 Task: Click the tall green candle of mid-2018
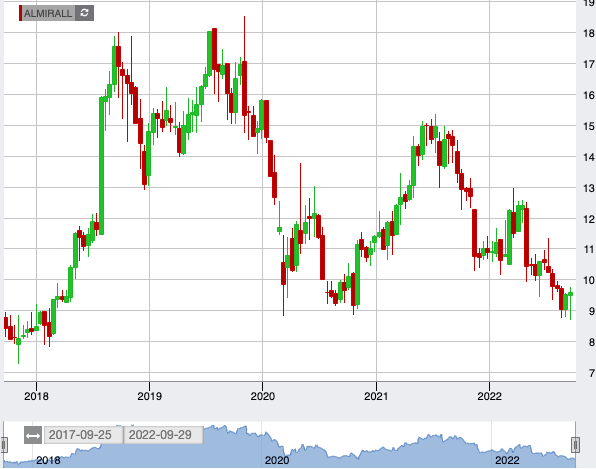[101, 166]
